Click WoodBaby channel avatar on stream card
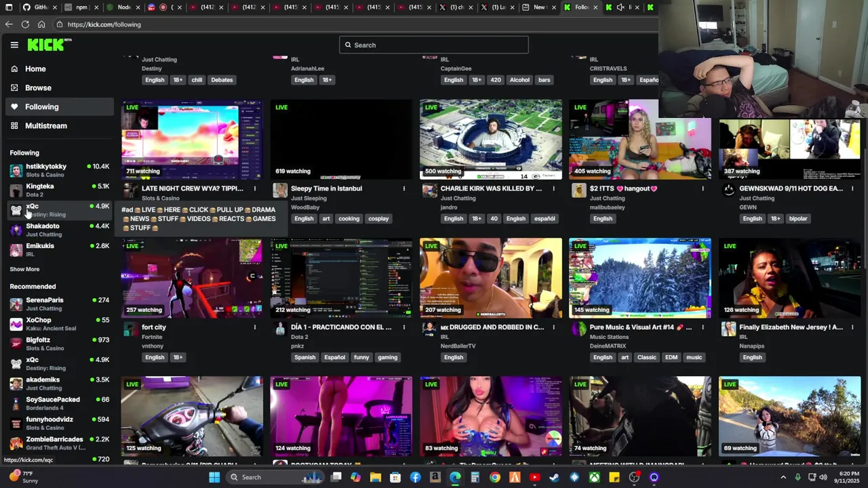 point(280,190)
